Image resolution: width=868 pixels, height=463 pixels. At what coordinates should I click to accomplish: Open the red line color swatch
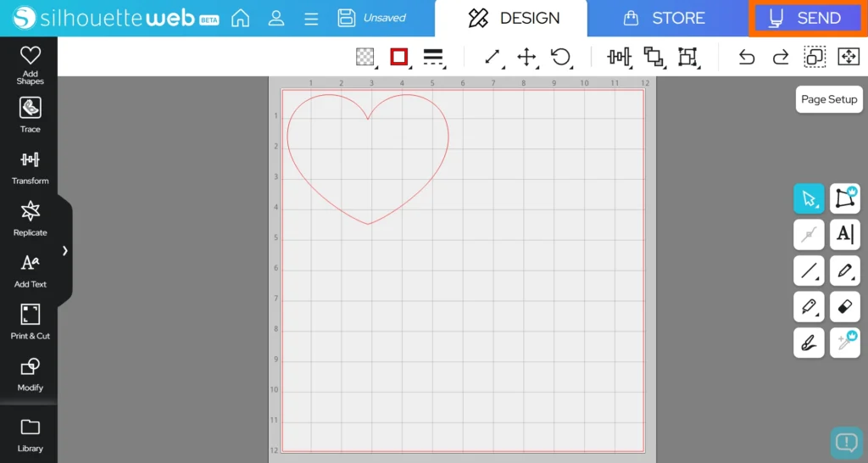tap(399, 57)
